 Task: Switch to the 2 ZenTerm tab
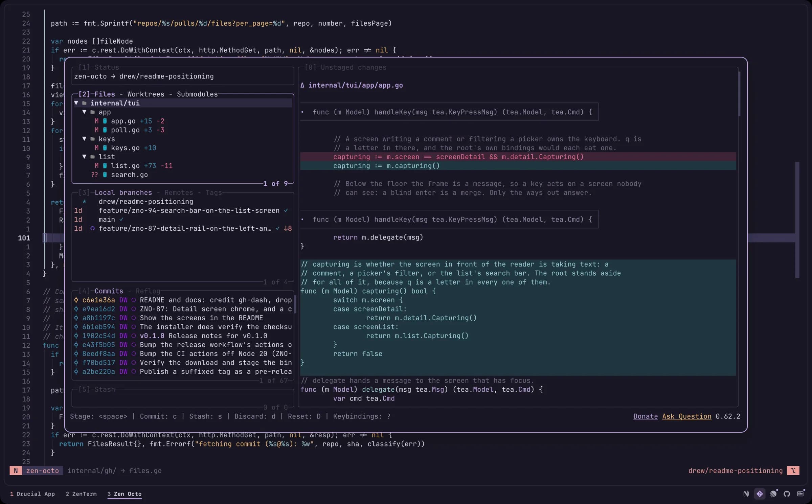(x=81, y=494)
